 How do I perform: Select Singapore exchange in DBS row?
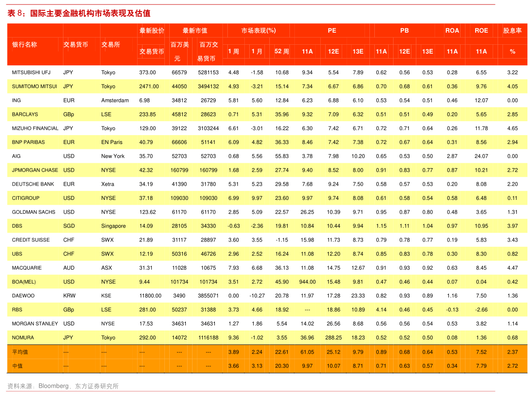[113, 225]
